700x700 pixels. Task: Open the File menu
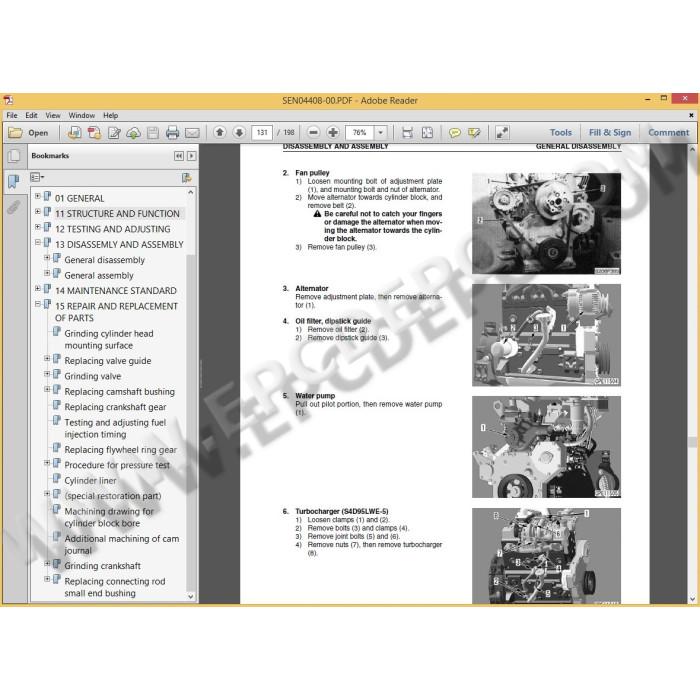(12, 115)
